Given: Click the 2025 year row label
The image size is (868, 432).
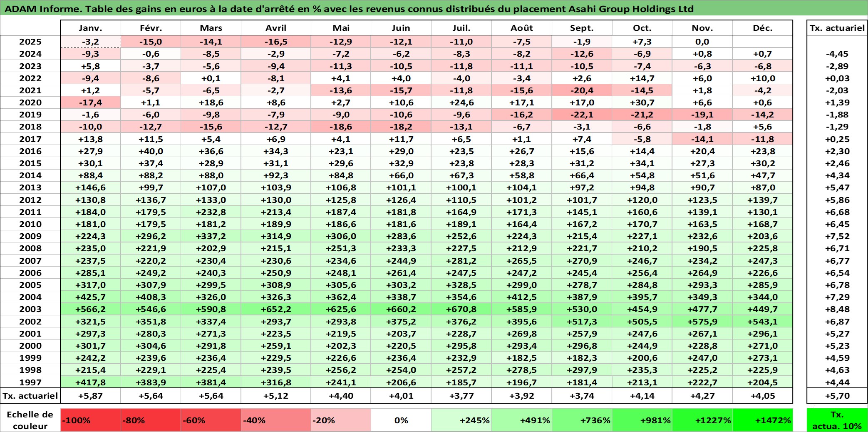Looking at the screenshot, I should [30, 42].
